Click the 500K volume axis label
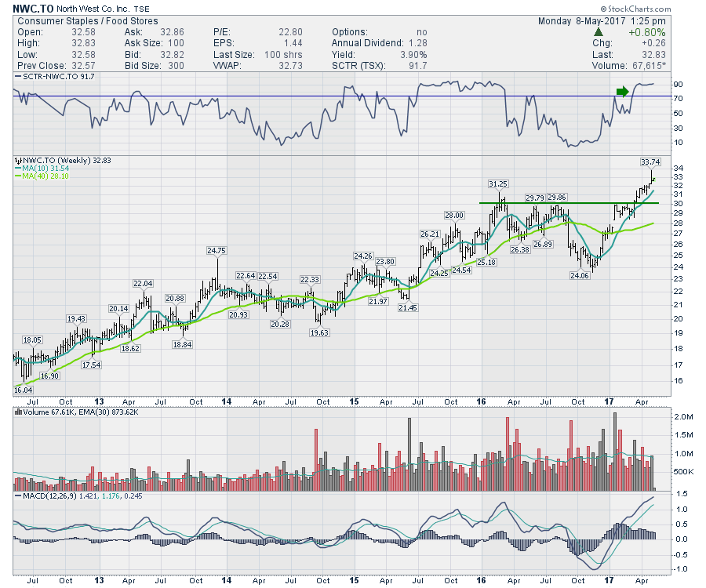Image resolution: width=706 pixels, height=588 pixels. [x=683, y=471]
